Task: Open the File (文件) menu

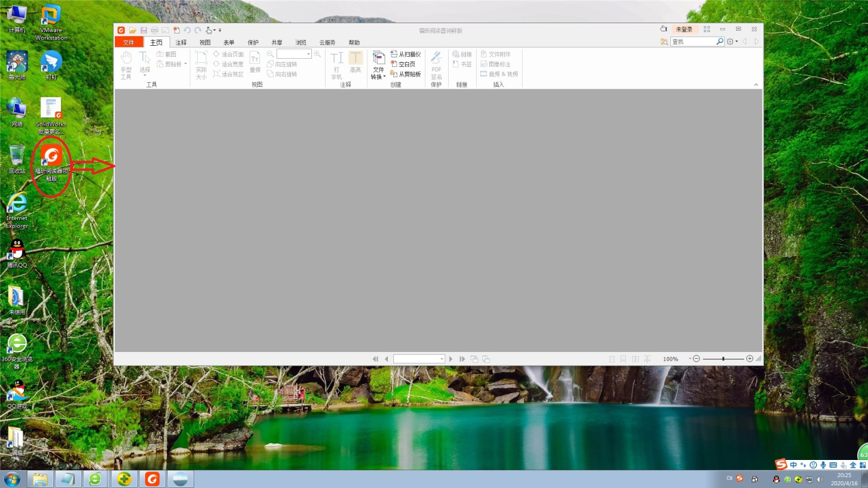Action: pos(129,42)
